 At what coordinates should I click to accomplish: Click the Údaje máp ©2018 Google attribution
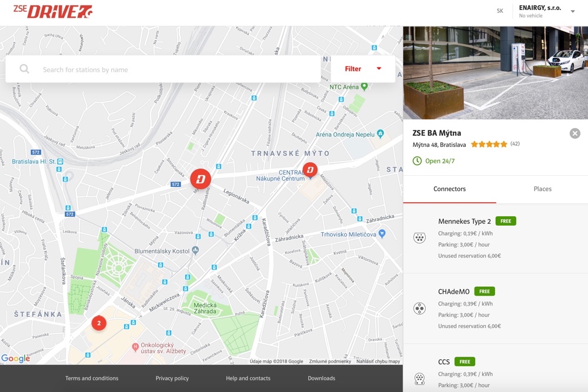pyautogui.click(x=276, y=361)
